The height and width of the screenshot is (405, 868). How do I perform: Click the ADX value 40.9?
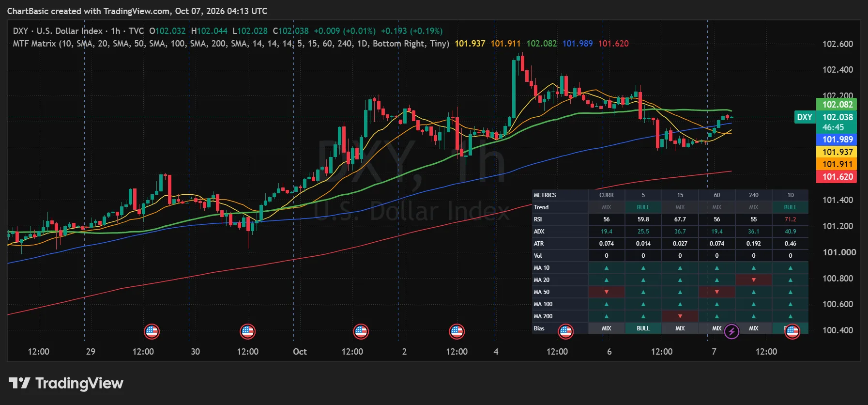pos(791,232)
